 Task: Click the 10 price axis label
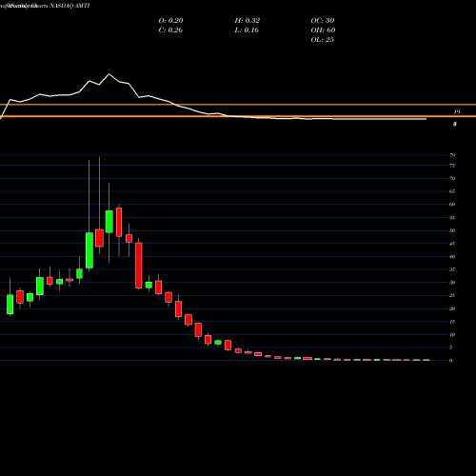tap(452, 334)
